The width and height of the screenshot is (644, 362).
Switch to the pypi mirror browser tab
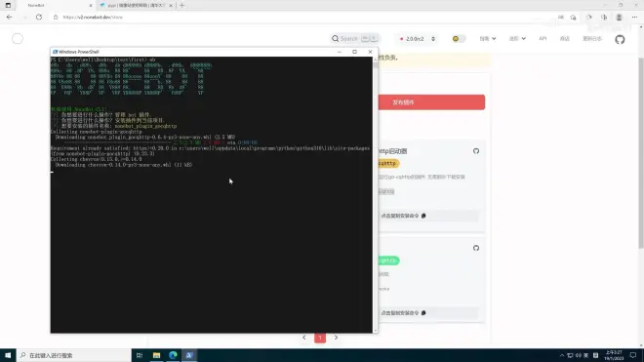pyautogui.click(x=136, y=5)
